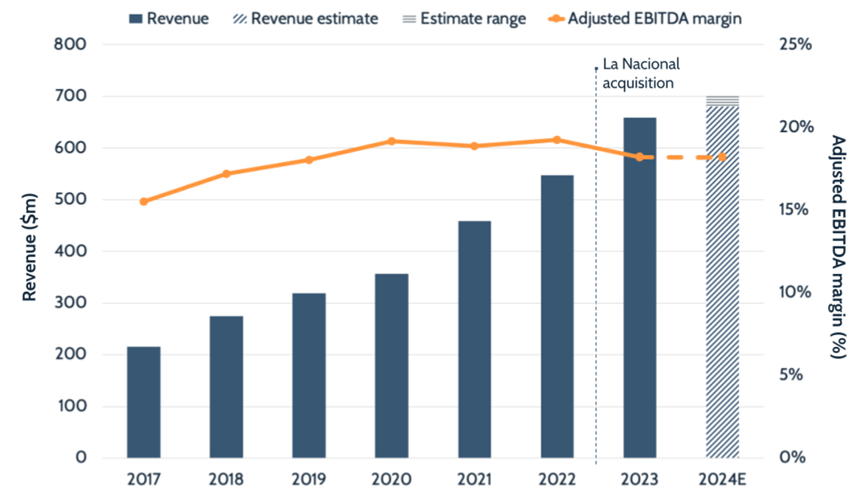Select the orange margin data point above 2022
Viewport: 868px width, 491px height.
tap(557, 140)
